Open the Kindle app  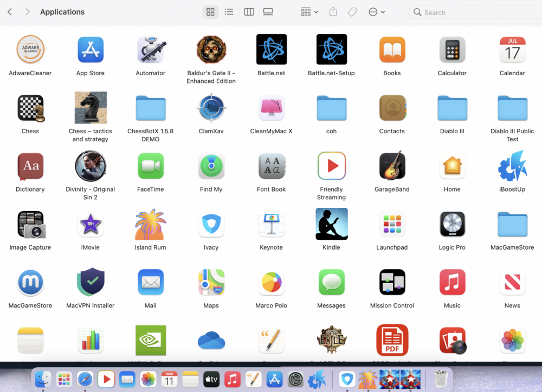coord(331,224)
